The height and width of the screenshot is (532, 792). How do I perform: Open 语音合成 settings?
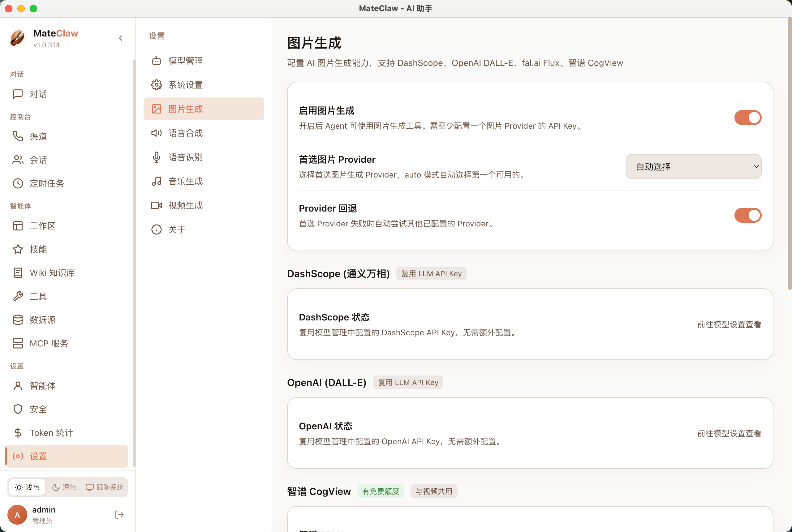point(185,133)
